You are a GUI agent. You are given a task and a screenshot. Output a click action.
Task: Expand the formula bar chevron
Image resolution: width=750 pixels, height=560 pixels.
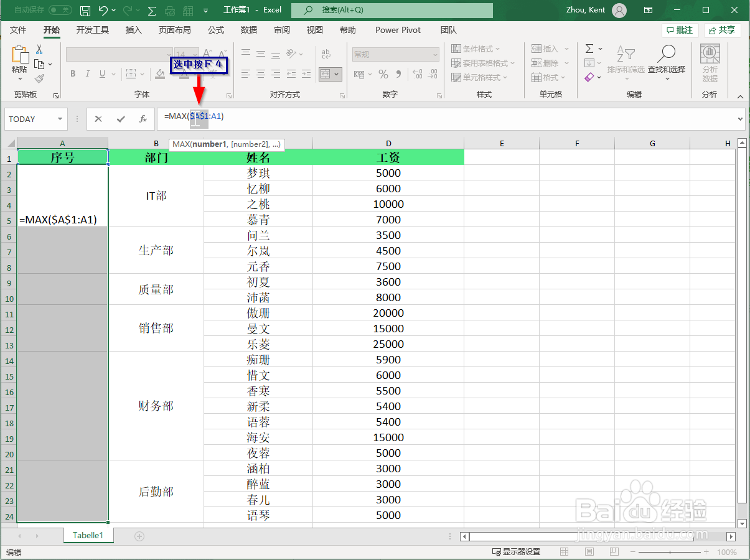click(x=740, y=119)
